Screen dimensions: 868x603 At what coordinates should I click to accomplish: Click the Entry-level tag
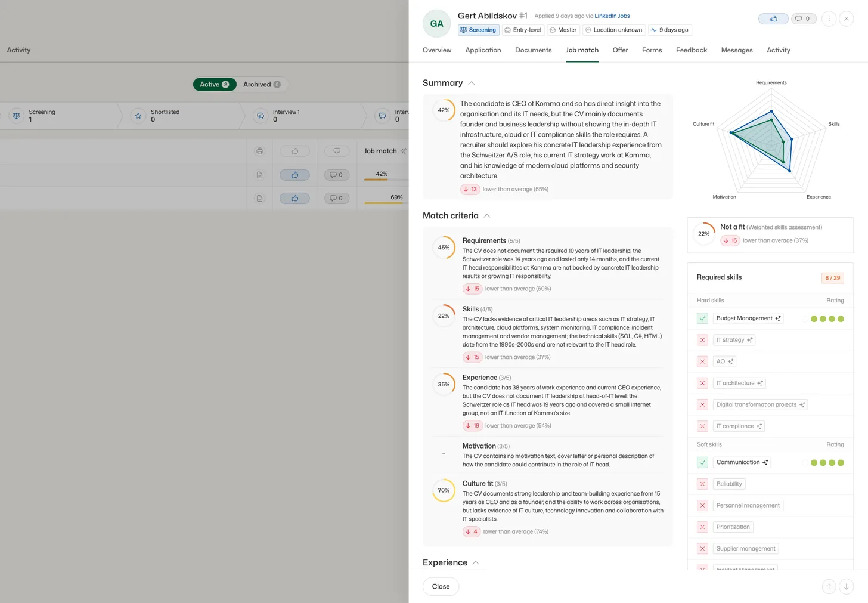[x=523, y=30]
